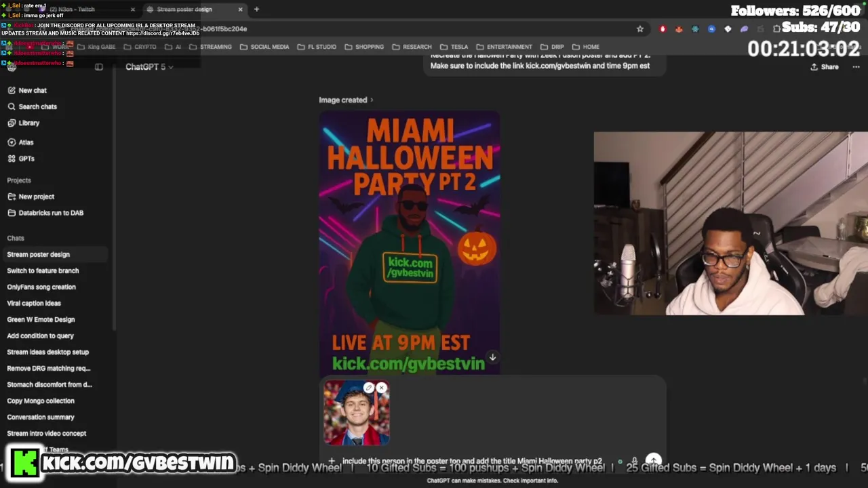Open the generated Miami Halloween Party poster
Image resolution: width=868 pixels, height=488 pixels.
pos(410,243)
